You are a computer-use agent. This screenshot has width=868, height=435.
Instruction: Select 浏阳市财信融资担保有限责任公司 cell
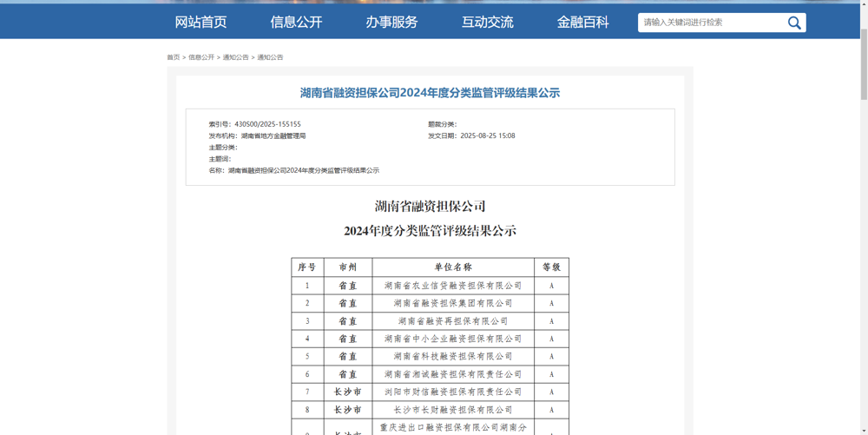tap(453, 392)
